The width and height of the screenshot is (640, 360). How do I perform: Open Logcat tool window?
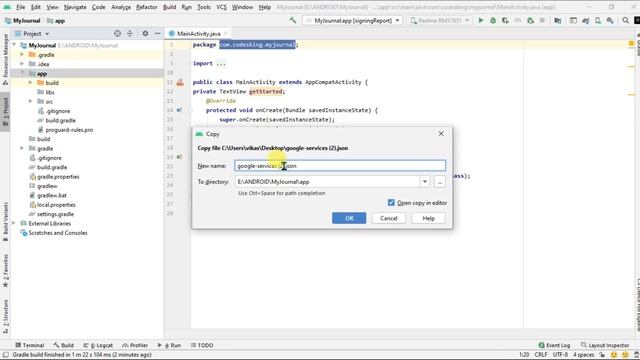[x=98, y=345]
